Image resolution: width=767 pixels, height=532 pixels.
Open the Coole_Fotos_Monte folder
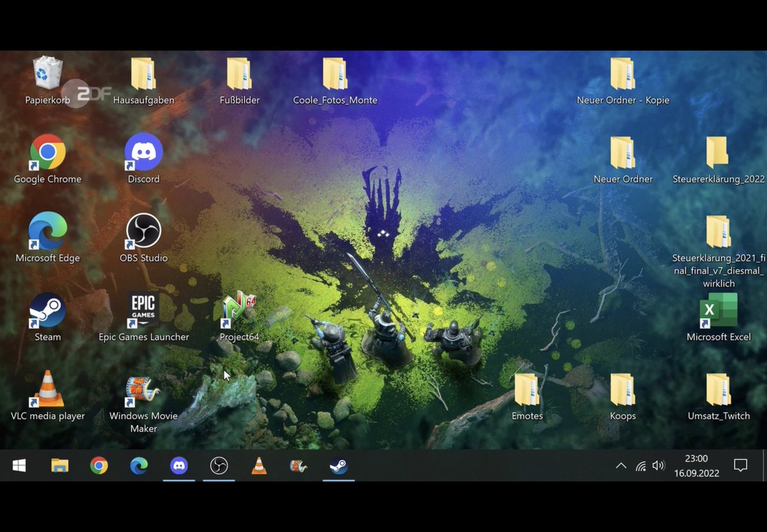[x=335, y=73]
